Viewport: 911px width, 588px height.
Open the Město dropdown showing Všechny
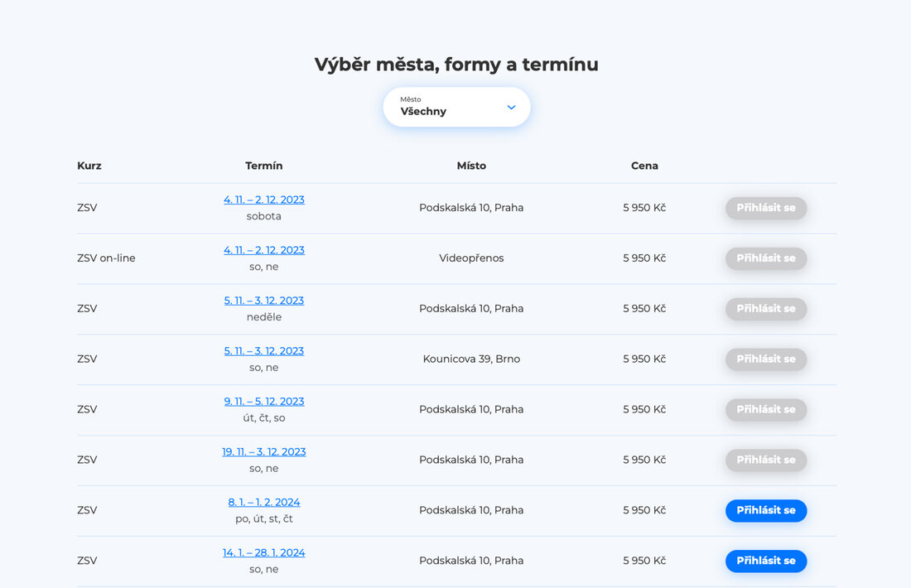(455, 107)
